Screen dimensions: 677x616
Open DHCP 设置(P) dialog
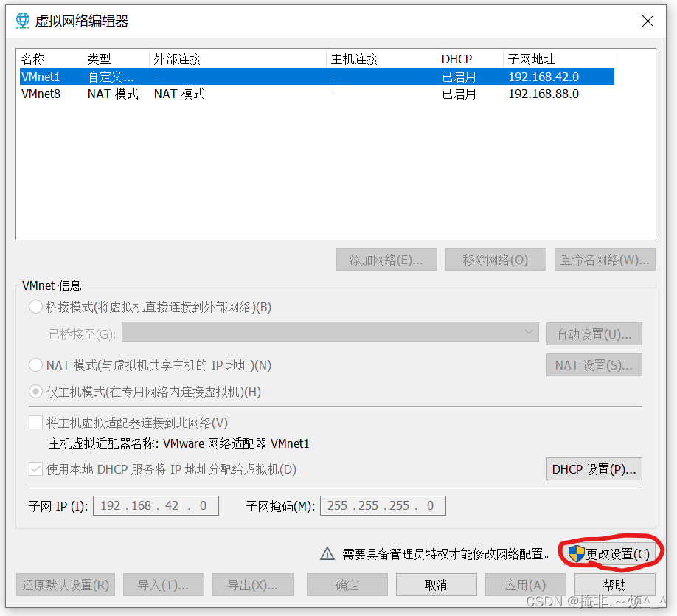(x=594, y=468)
